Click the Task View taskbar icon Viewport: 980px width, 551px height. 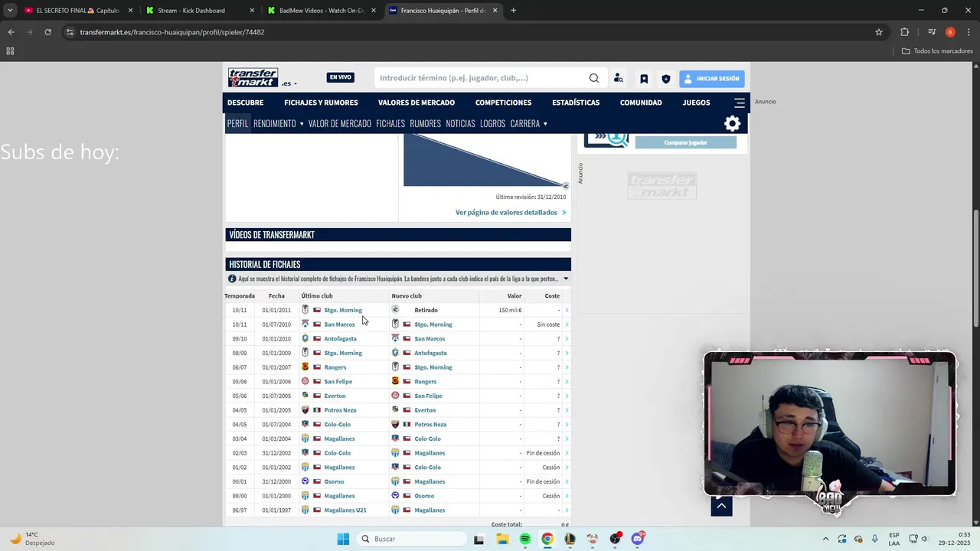[479, 539]
